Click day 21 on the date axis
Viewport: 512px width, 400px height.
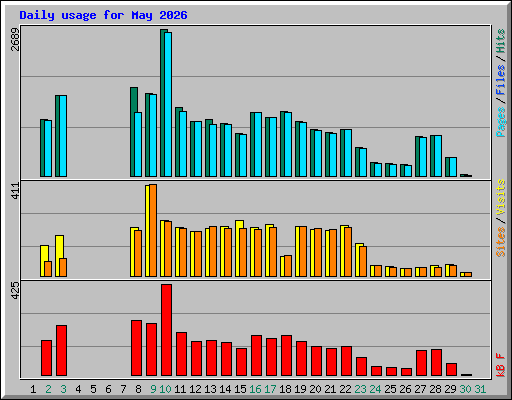tap(330, 389)
